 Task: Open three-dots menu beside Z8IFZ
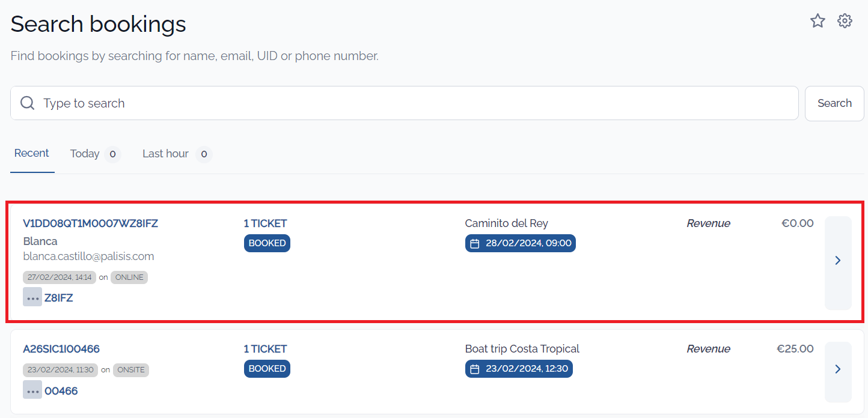(x=32, y=297)
